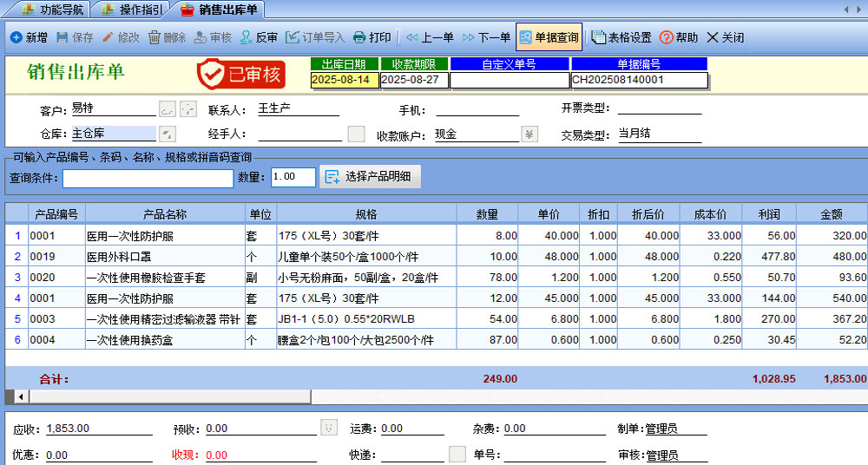Click the picker button beside 经手人 field

tap(356, 134)
